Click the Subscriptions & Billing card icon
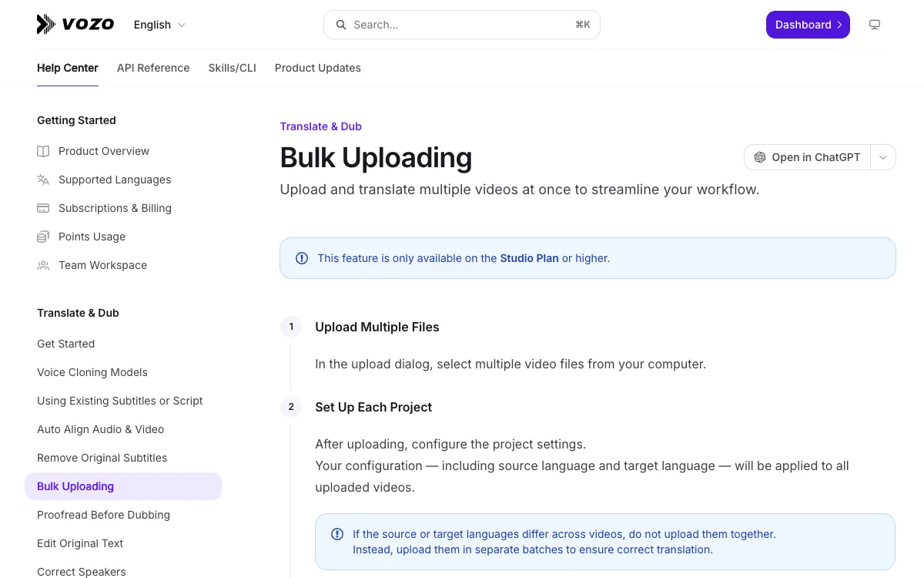This screenshot has height=578, width=924. point(43,208)
